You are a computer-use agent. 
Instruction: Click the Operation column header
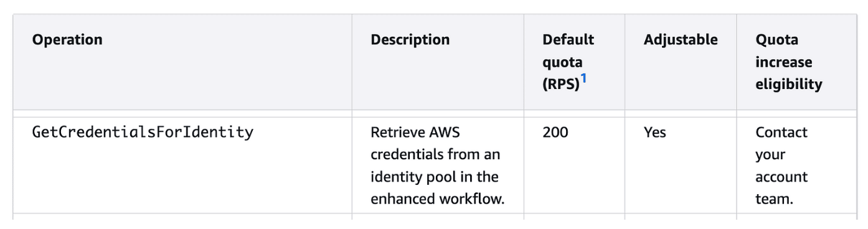point(67,40)
